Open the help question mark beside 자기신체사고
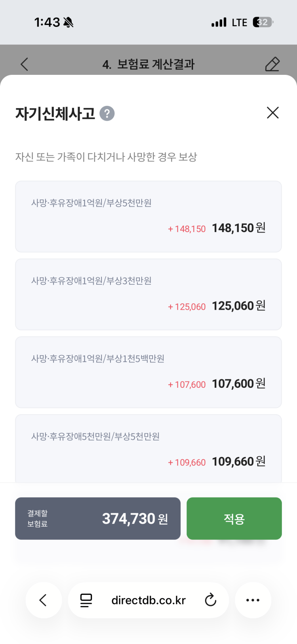Screen dimensions: 297x644 (x=107, y=114)
